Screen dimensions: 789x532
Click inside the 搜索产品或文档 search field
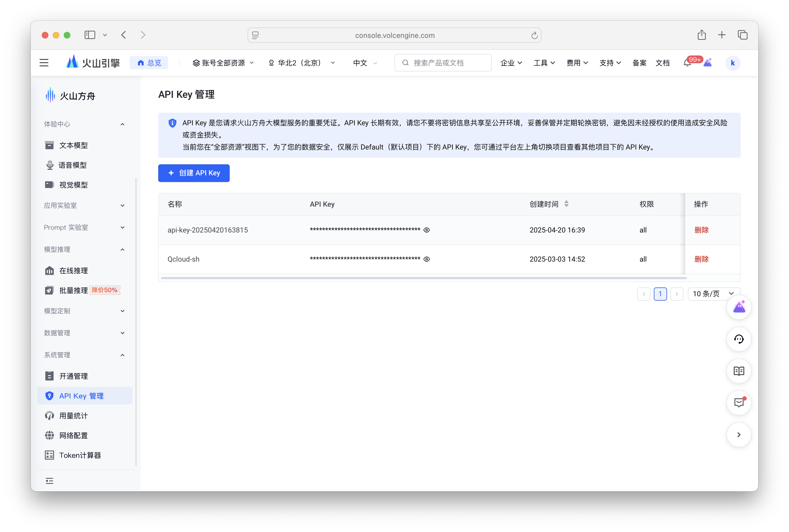pos(443,62)
